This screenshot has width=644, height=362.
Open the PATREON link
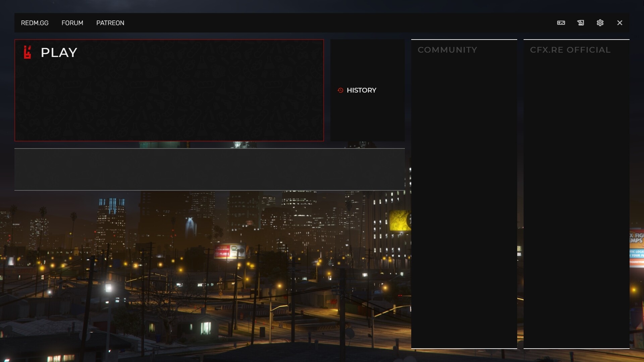[110, 23]
